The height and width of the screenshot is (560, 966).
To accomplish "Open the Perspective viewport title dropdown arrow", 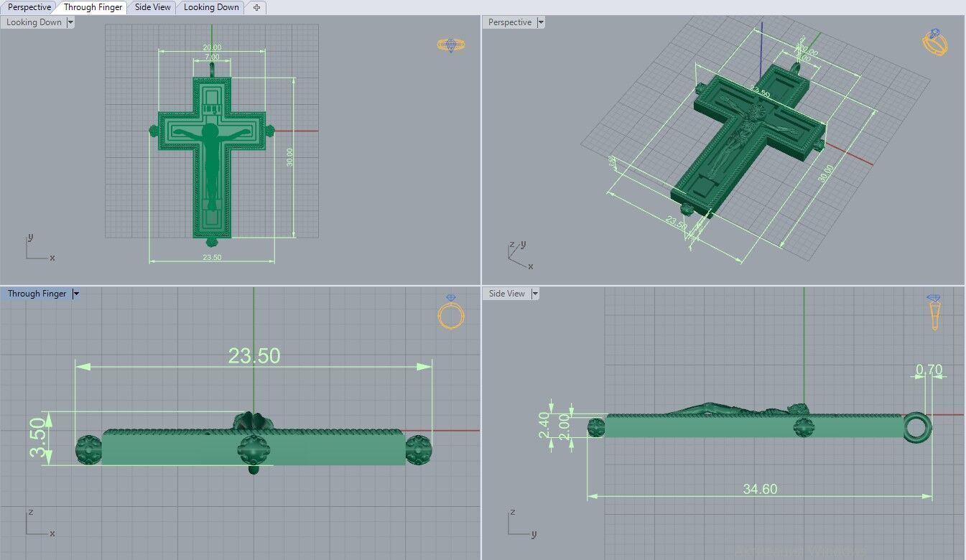I will pos(541,22).
